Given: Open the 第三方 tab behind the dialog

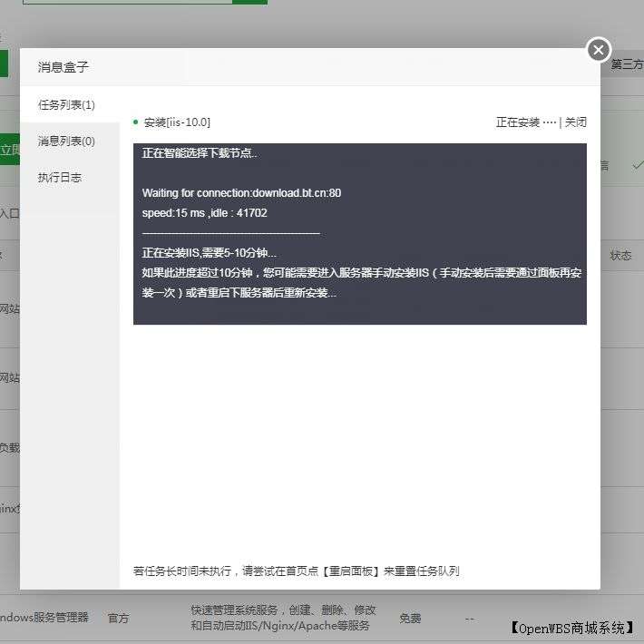Looking at the screenshot, I should pos(626,64).
